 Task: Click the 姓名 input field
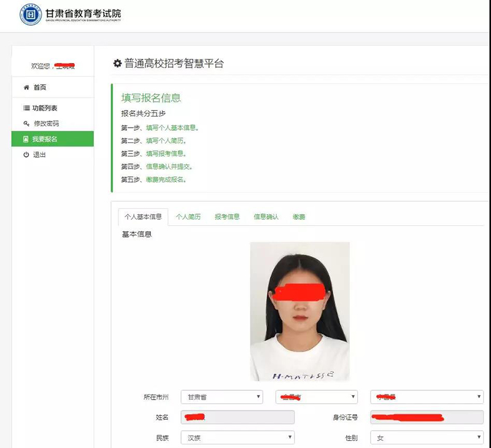tap(238, 417)
